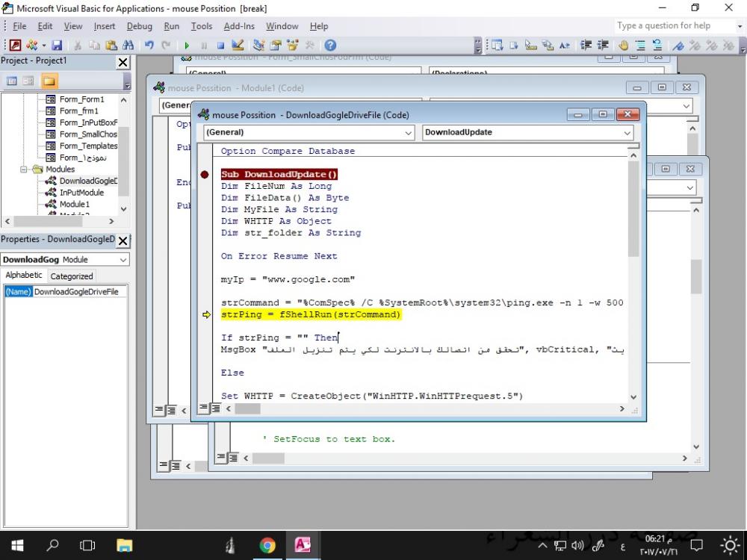Open dropdown of the rear code window behind
Screen dimensions: 747x560
coord(689,187)
